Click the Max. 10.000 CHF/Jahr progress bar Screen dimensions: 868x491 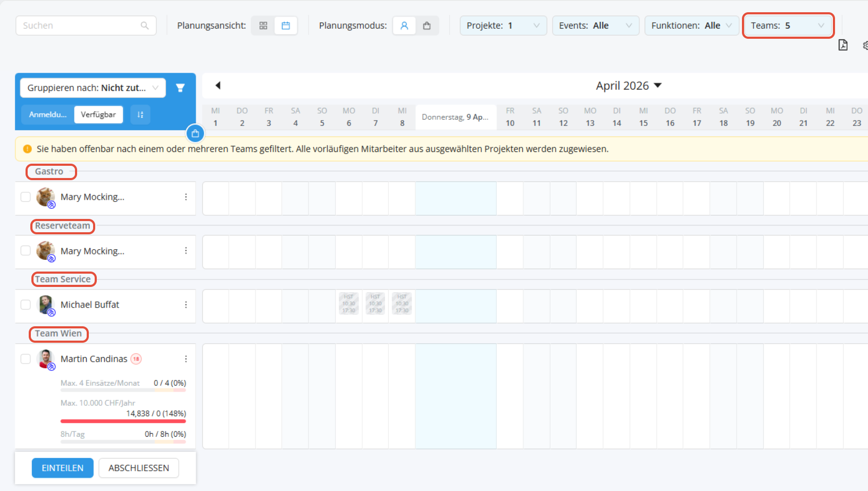click(123, 421)
